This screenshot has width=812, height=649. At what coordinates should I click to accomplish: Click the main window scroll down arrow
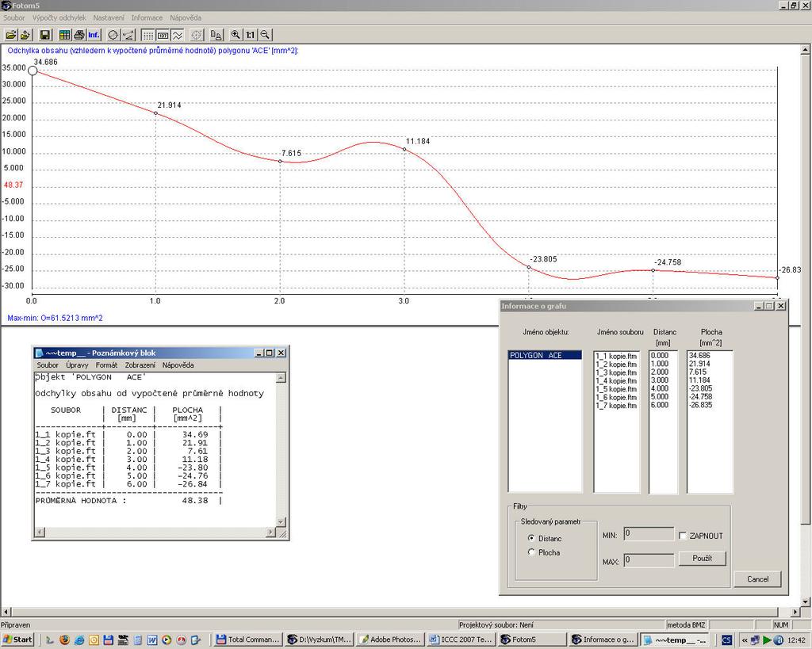(806, 601)
